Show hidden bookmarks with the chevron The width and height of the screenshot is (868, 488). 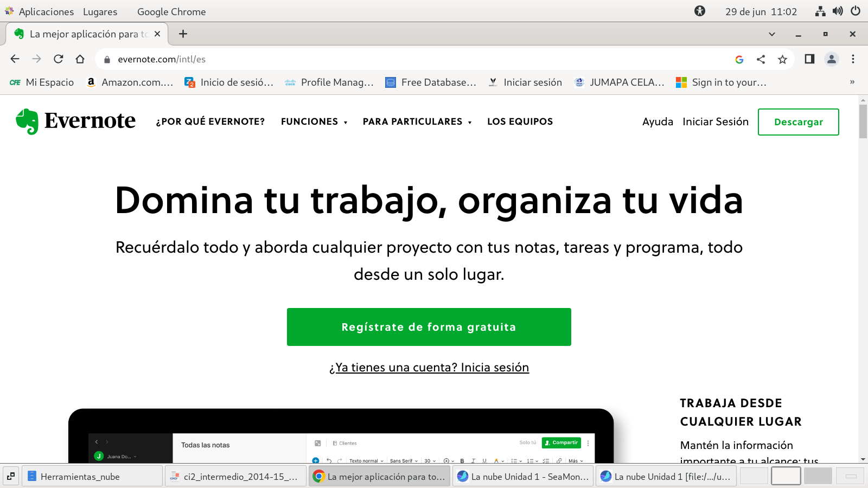tap(852, 82)
